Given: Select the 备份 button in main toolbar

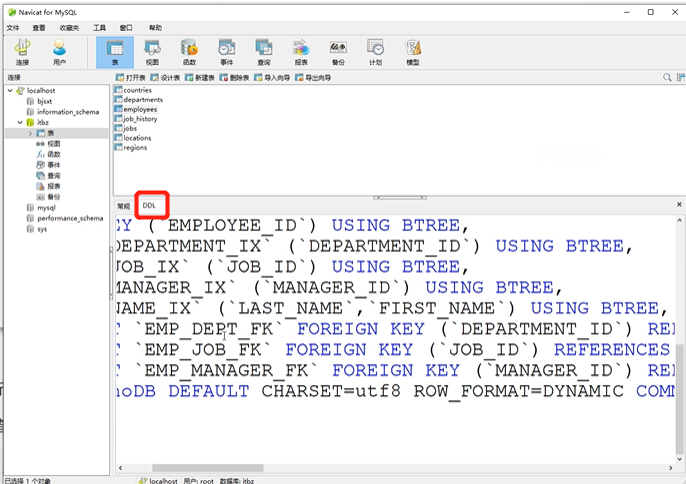Looking at the screenshot, I should click(338, 52).
